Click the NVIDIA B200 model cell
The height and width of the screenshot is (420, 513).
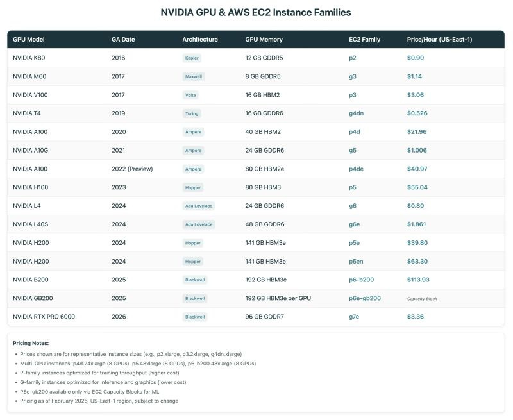tap(30, 280)
